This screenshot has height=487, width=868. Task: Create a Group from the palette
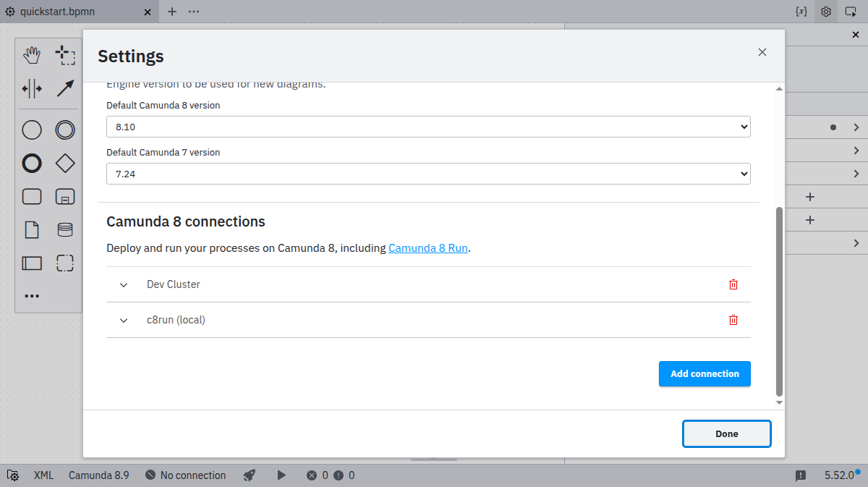pos(65,263)
